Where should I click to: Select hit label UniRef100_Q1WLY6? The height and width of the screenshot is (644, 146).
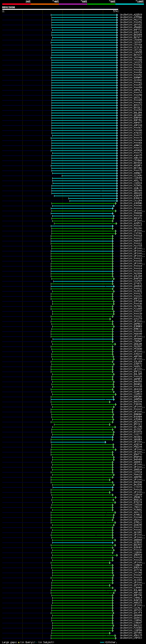[131, 188]
